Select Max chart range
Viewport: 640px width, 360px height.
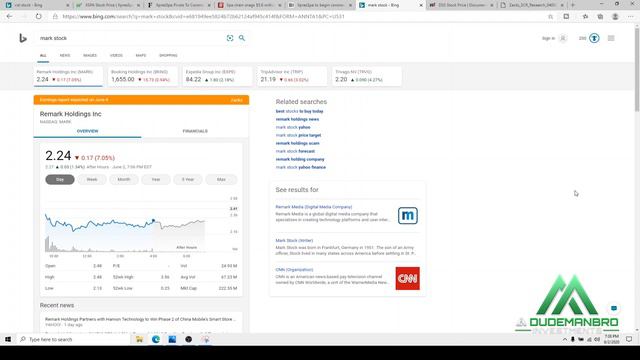(x=221, y=180)
